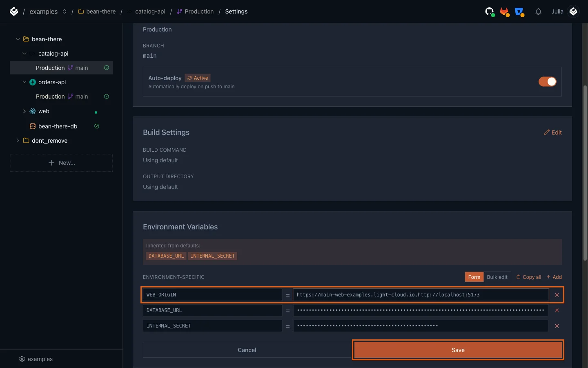The width and height of the screenshot is (588, 368).
Task: Select catalog-api Production main in sidebar
Action: (61, 68)
